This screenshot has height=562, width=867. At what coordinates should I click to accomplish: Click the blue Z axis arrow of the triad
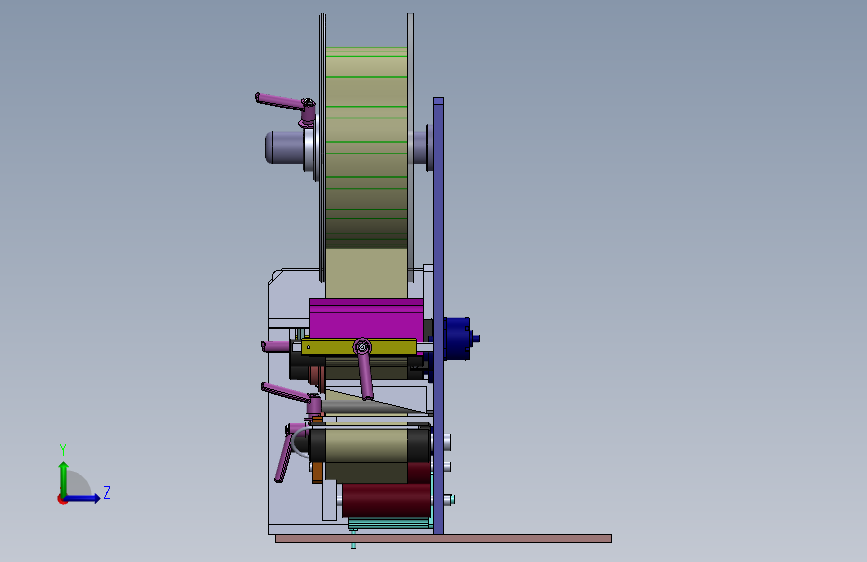pyautogui.click(x=82, y=498)
